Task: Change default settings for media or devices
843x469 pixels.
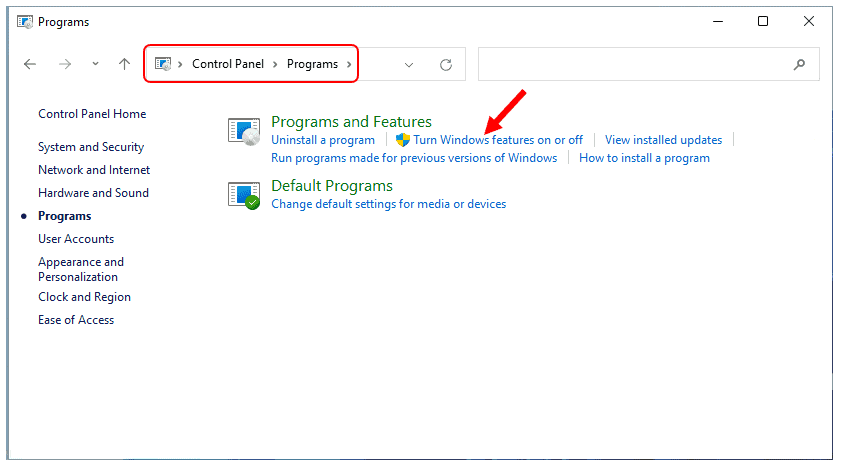Action: point(389,204)
